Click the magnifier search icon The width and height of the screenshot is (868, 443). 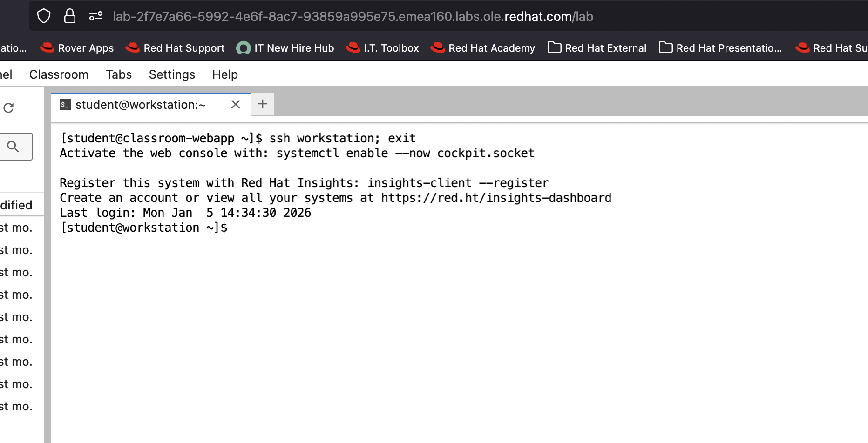(x=14, y=147)
